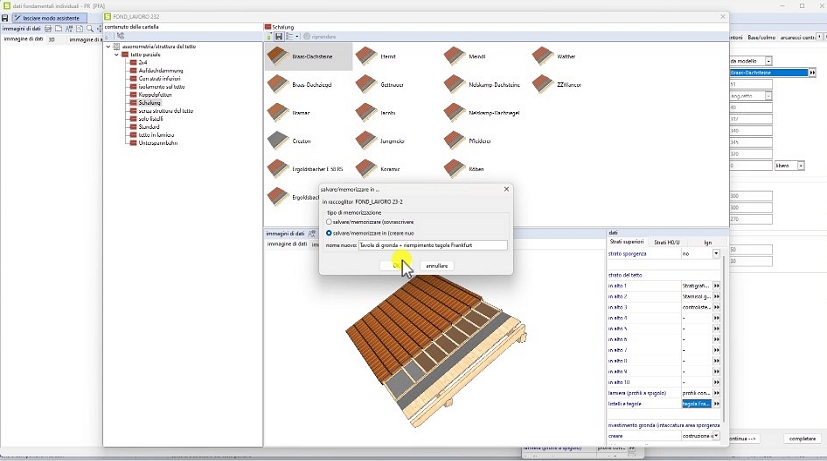Collapse the 'tetto parziale' tree node
Viewport: 827px width, 461px height.
tap(117, 54)
